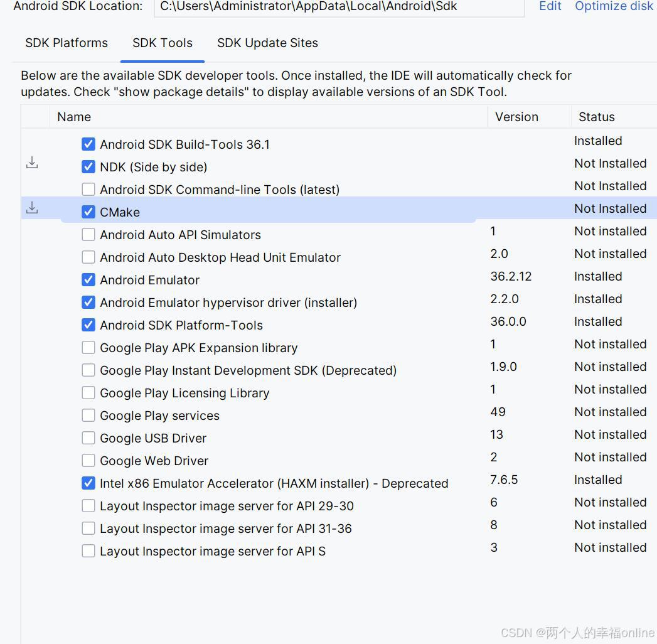Screen dimensions: 657x644
Task: Click download icon beside CMake row
Action: tap(32, 208)
